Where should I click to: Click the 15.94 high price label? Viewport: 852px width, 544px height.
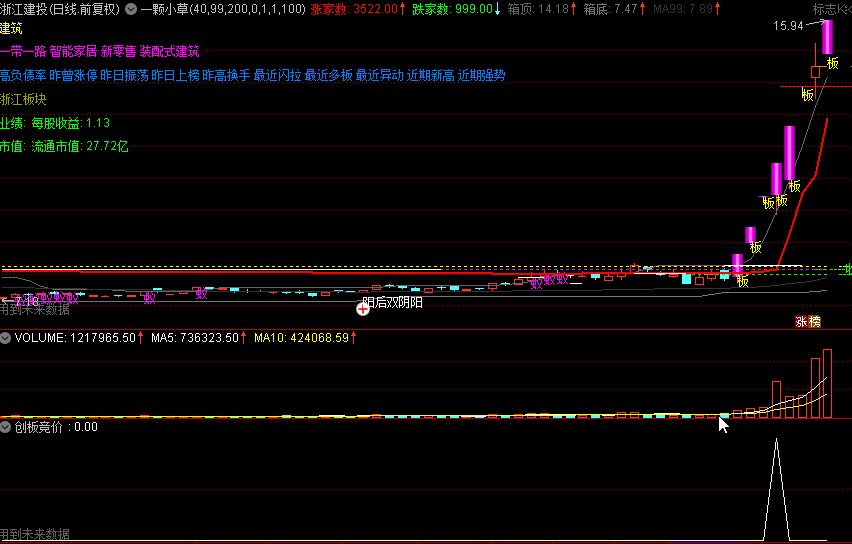click(788, 26)
